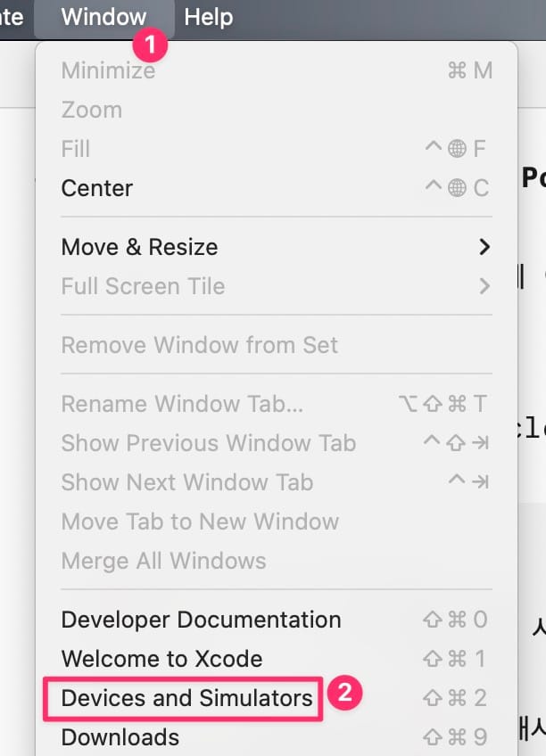Choose Fill in the Window menu
The height and width of the screenshot is (756, 546).
coord(276,149)
